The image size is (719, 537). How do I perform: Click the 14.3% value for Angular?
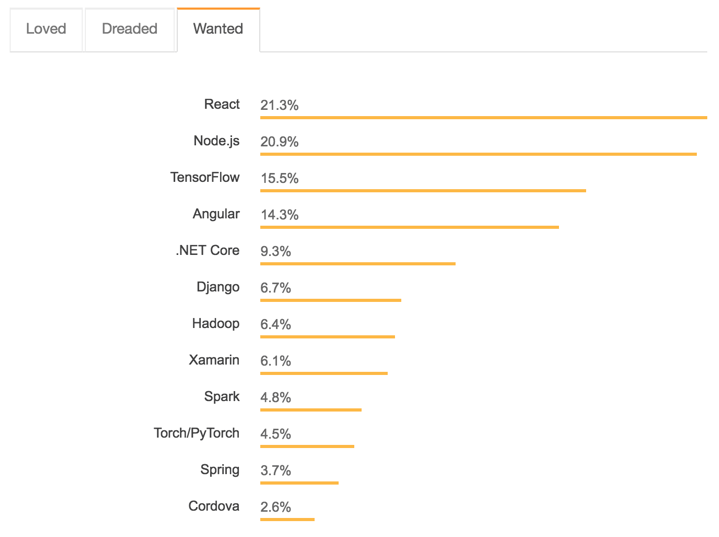coord(279,215)
